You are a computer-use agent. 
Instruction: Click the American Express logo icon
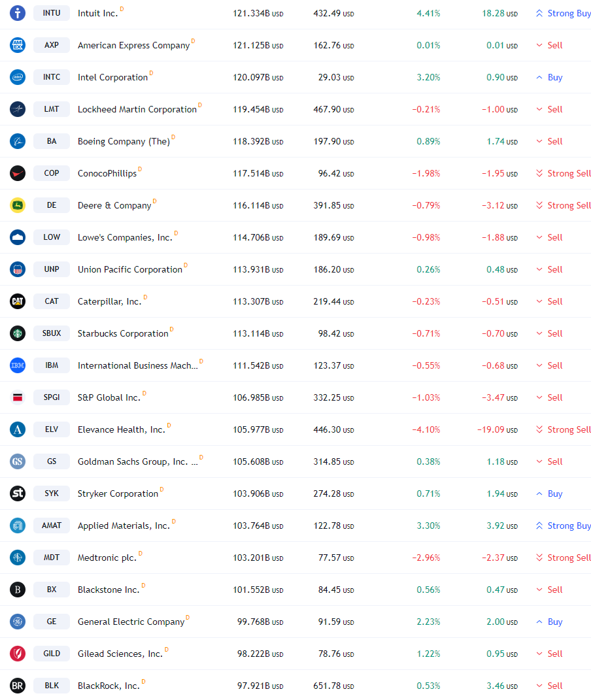click(x=18, y=45)
